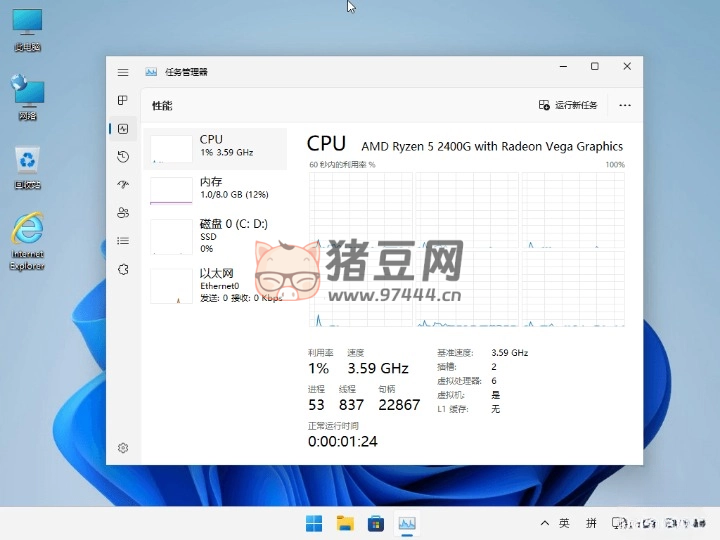Select the Memory performance item
Image resolution: width=720 pixels, height=540 pixels.
[x=215, y=189]
